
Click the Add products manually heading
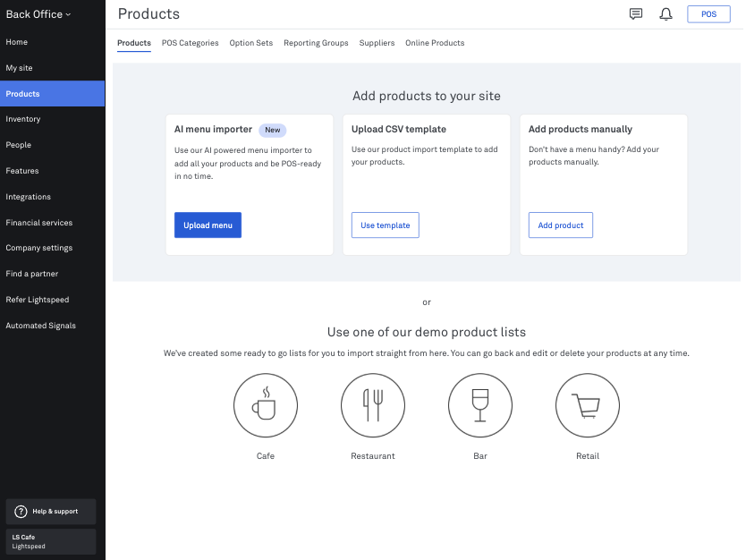(x=581, y=130)
